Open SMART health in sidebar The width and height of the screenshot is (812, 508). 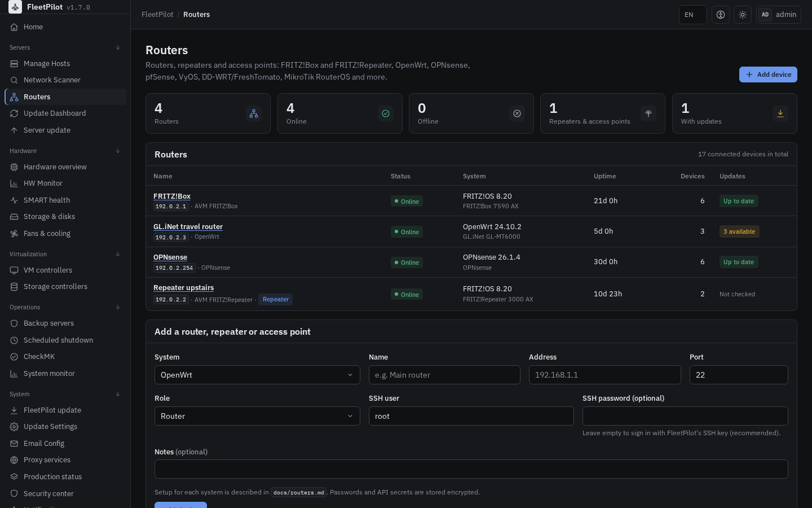coord(65,200)
